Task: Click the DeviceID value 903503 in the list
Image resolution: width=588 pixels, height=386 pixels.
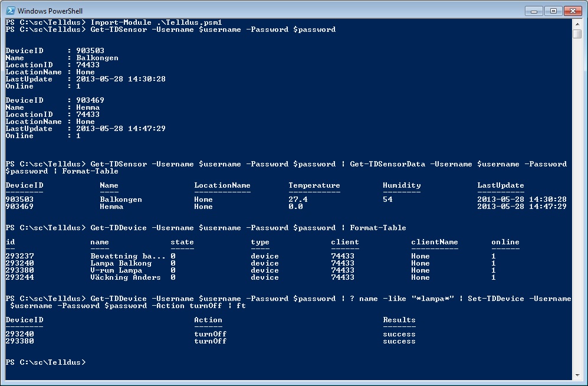Action: pos(90,51)
